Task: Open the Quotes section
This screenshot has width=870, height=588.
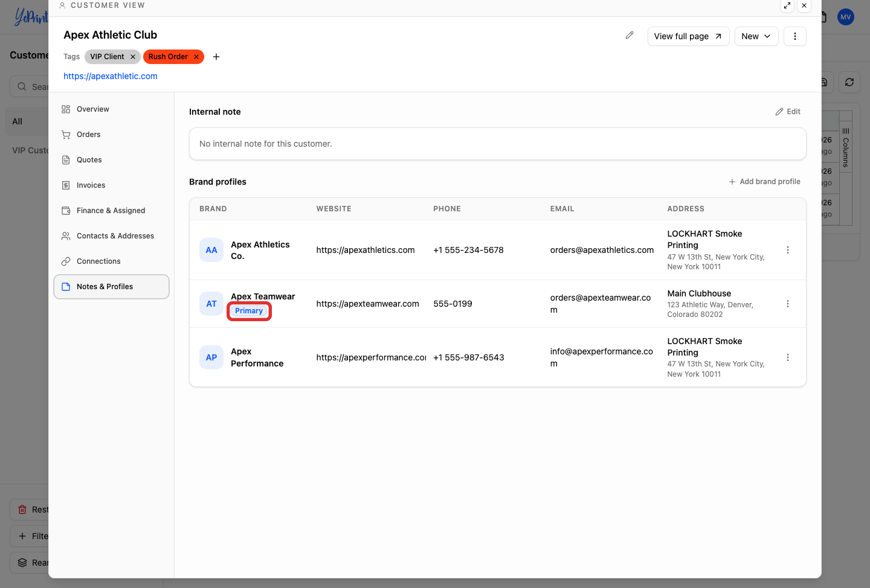Action: pos(111,160)
